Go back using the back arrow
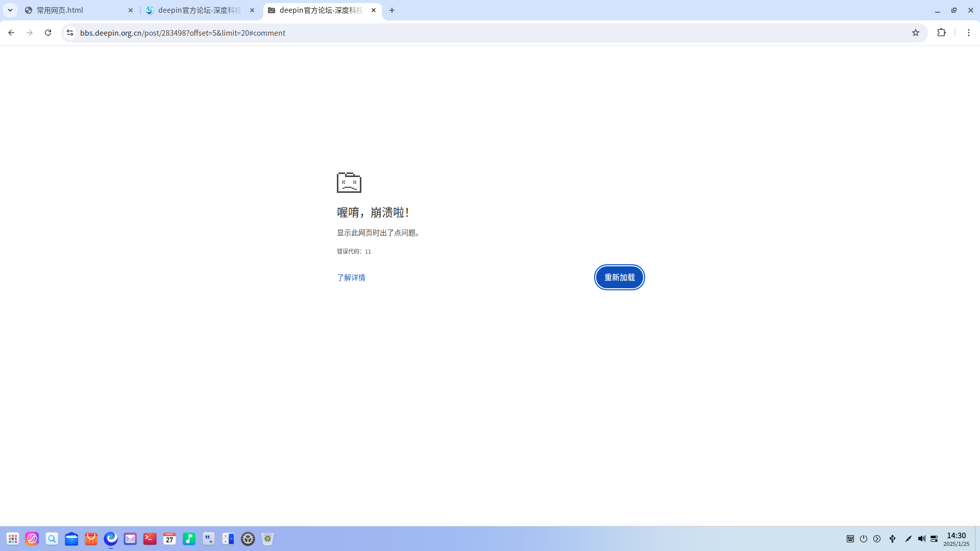 click(11, 33)
